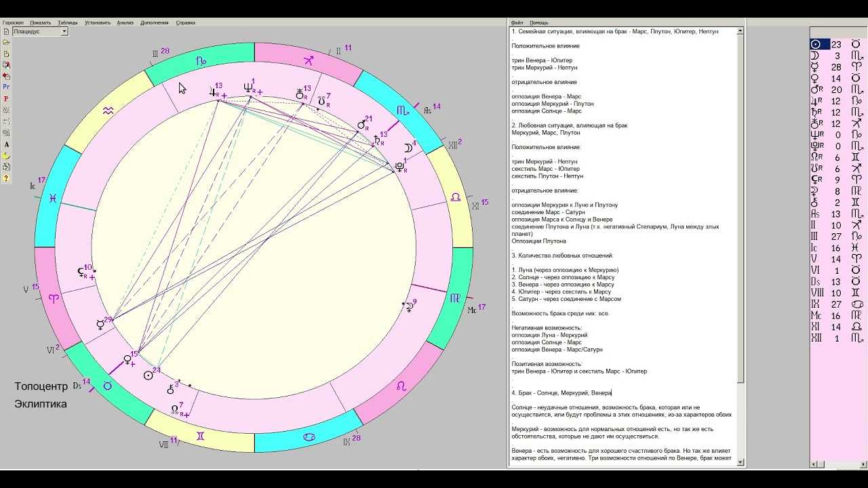Screen dimensions: 868x488
Task: Click the line '4. Брак - Солнце, Меркурий, Венера'
Action: [x=561, y=393]
